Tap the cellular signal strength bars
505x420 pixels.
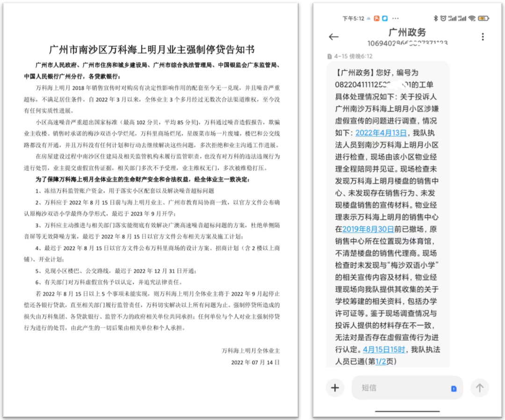pyautogui.click(x=458, y=18)
